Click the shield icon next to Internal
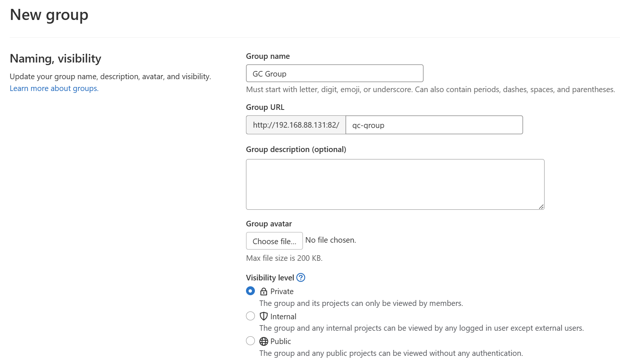This screenshot has height=364, width=620. (264, 316)
